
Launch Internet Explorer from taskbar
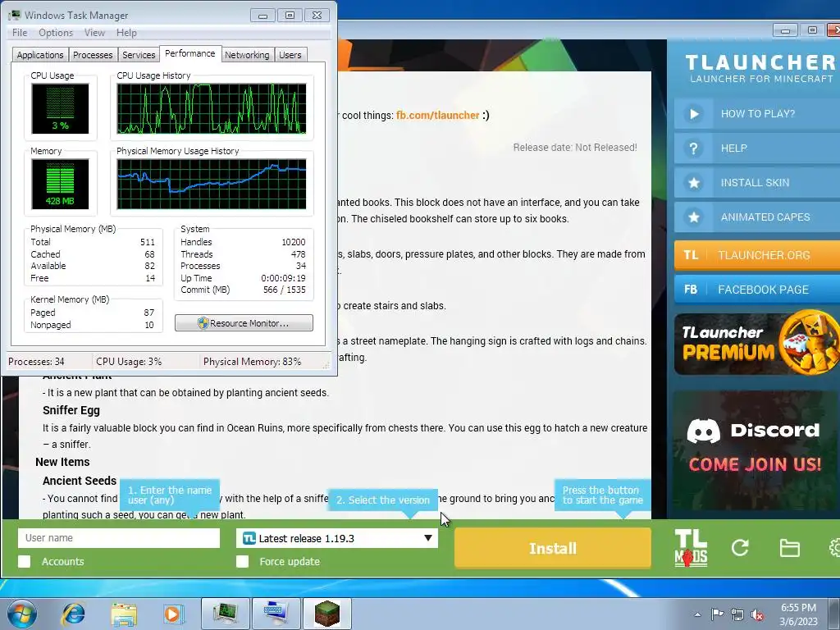[x=73, y=614]
